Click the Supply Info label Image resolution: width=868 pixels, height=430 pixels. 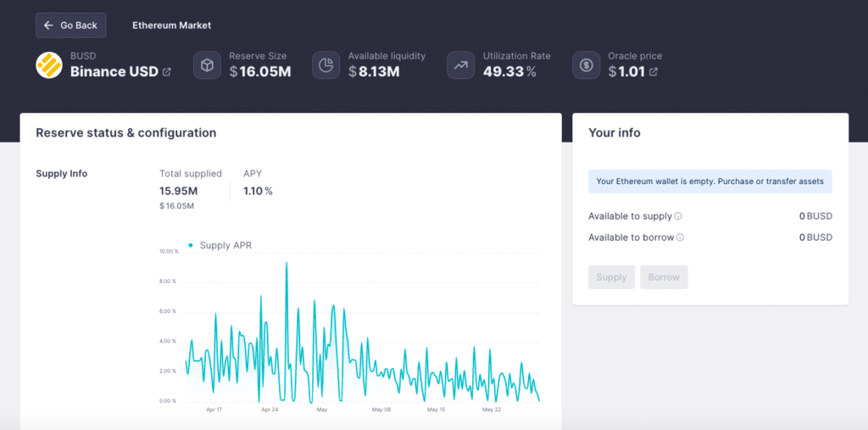(61, 173)
